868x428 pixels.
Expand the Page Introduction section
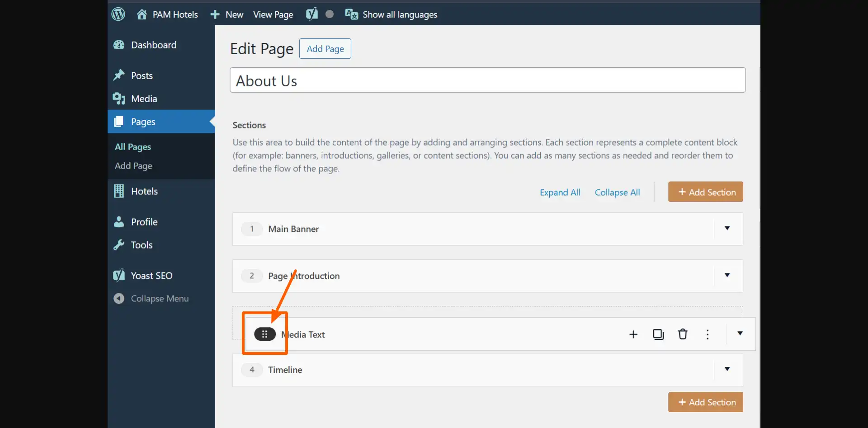[727, 275]
